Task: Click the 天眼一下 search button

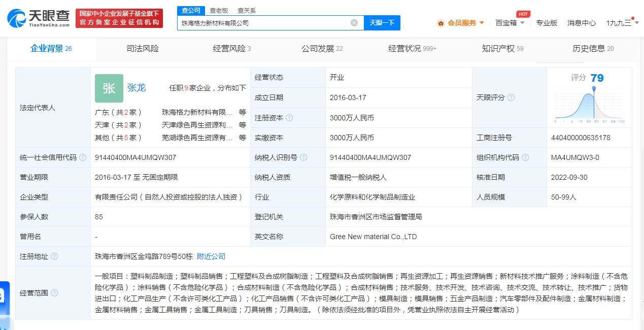Action: coord(382,23)
